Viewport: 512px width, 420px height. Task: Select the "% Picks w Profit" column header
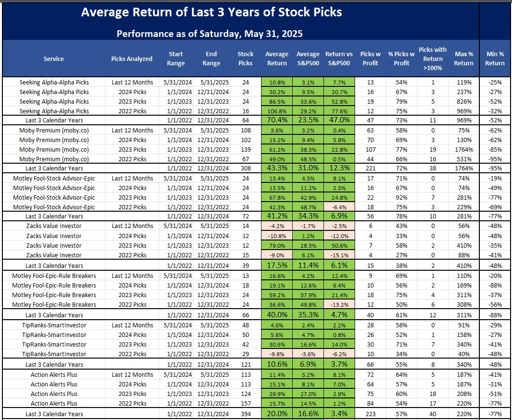coord(401,59)
